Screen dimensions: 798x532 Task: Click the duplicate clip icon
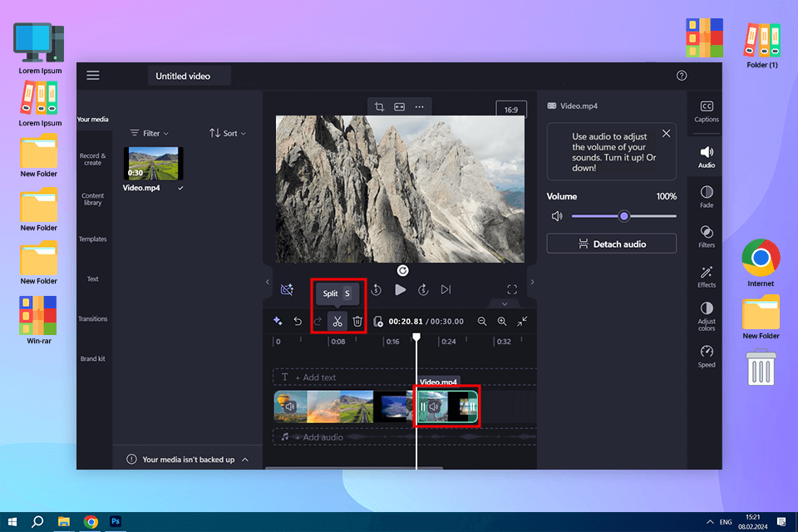coord(378,321)
